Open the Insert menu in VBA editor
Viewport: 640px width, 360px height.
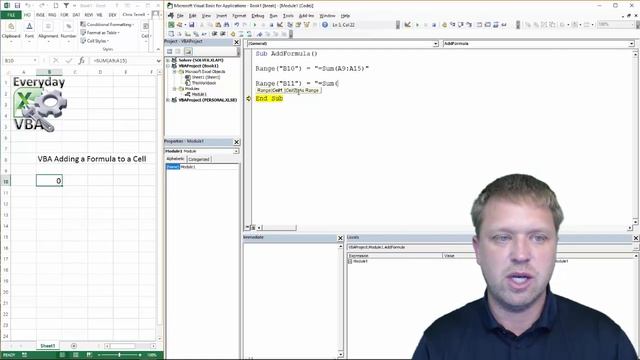221,16
